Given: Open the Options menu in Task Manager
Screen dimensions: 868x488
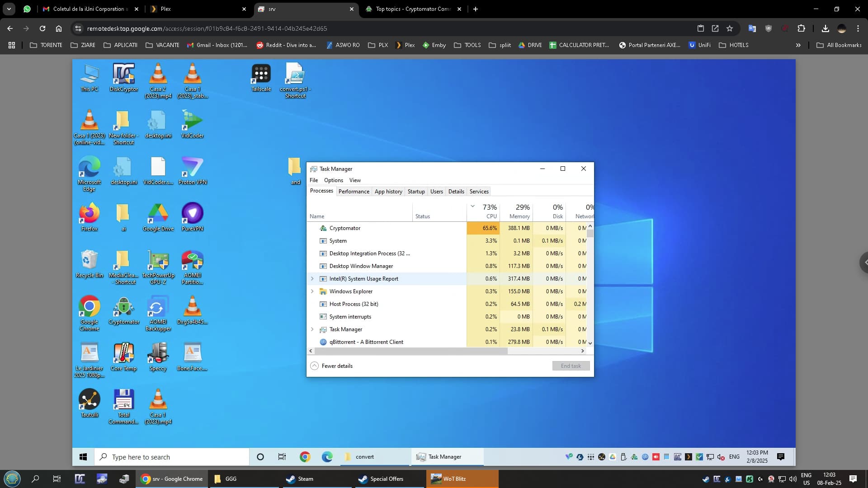Looking at the screenshot, I should (x=334, y=180).
